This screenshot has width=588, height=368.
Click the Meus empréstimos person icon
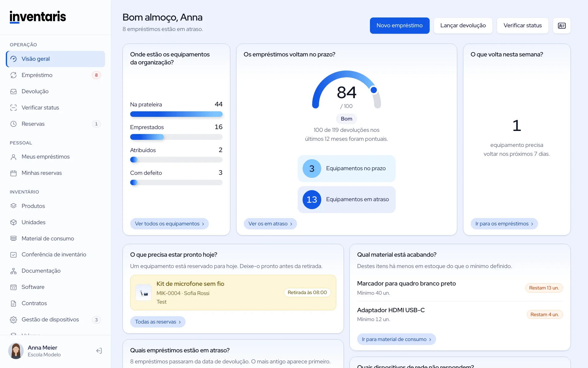point(13,157)
